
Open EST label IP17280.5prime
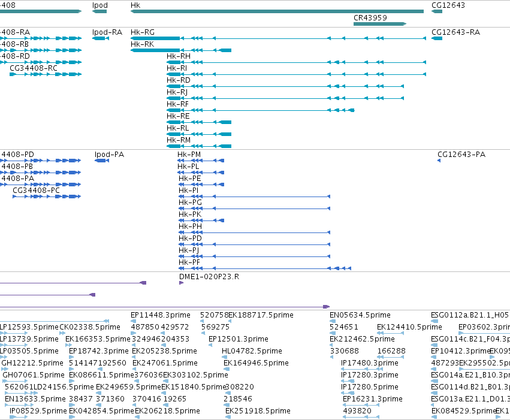(x=370, y=387)
